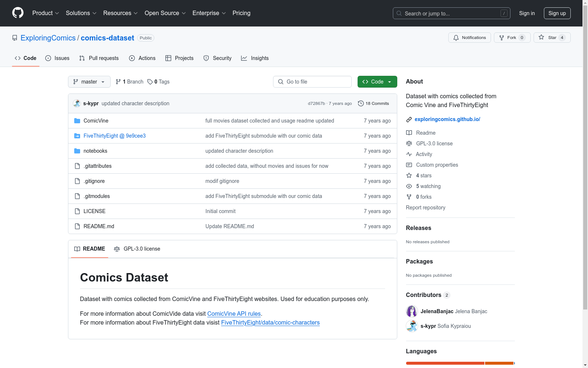The image size is (588, 368).
Task: Expand the Resources menu in header
Action: pos(121,13)
